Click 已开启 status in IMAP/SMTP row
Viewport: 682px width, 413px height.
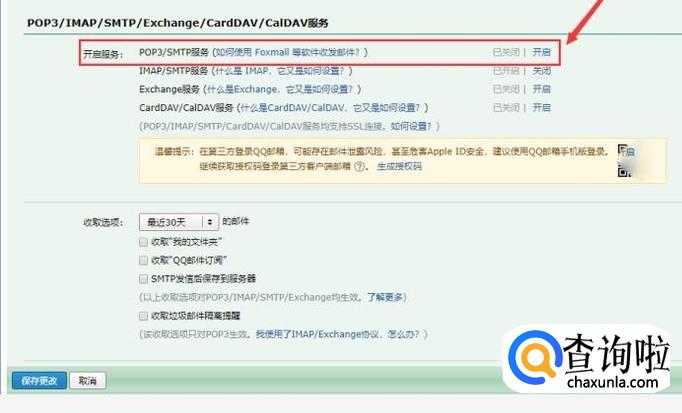[x=506, y=70]
